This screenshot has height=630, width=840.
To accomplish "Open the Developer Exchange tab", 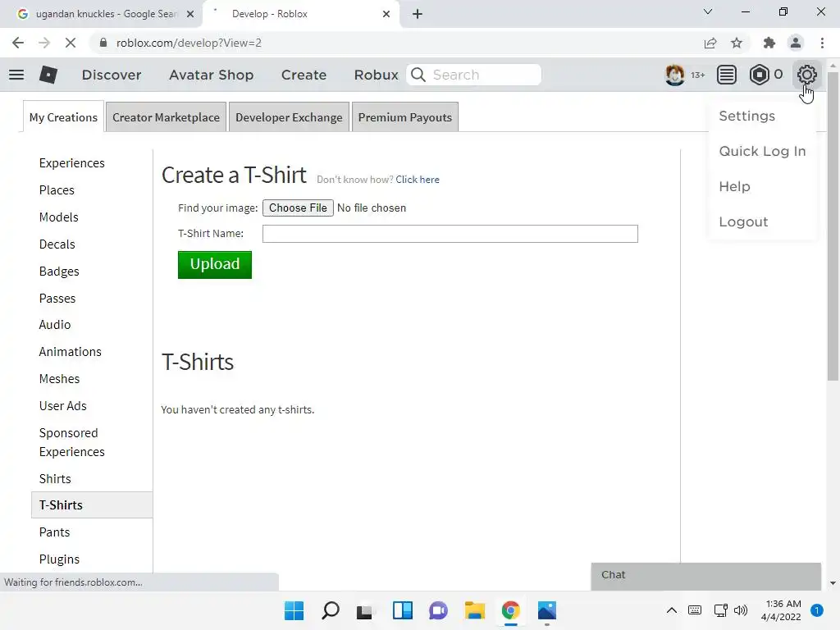I will [x=289, y=117].
